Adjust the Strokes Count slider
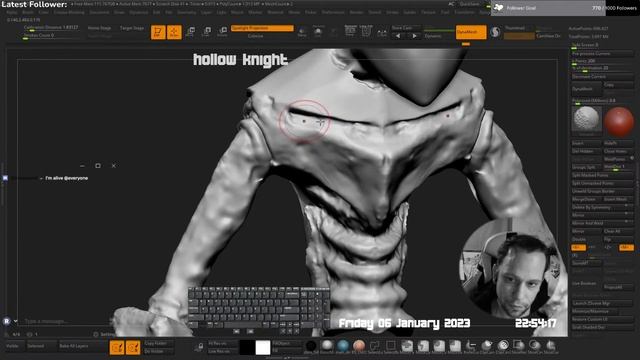 (x=51, y=36)
